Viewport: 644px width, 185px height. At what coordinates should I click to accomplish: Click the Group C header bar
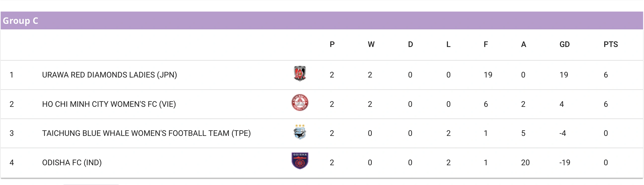pyautogui.click(x=322, y=20)
